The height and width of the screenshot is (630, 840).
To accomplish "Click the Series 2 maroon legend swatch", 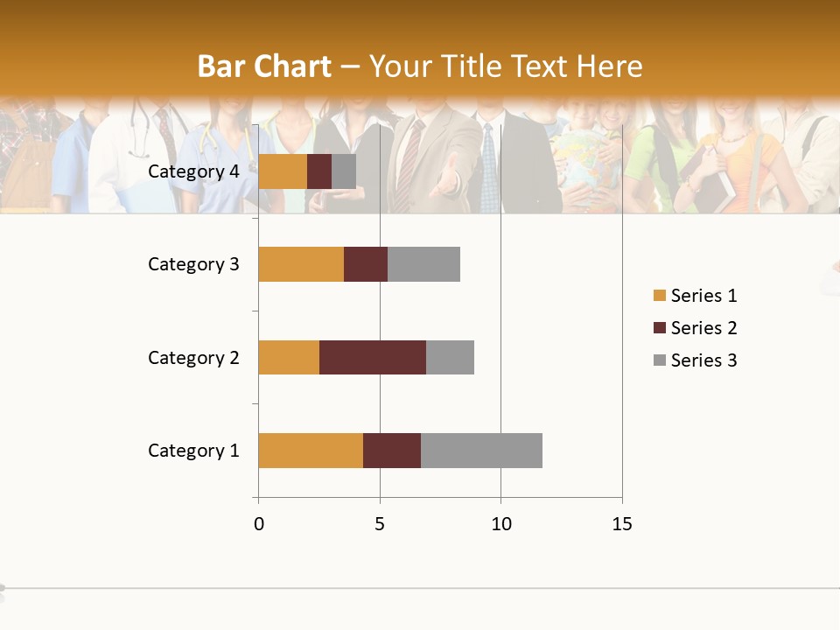I will 659,328.
